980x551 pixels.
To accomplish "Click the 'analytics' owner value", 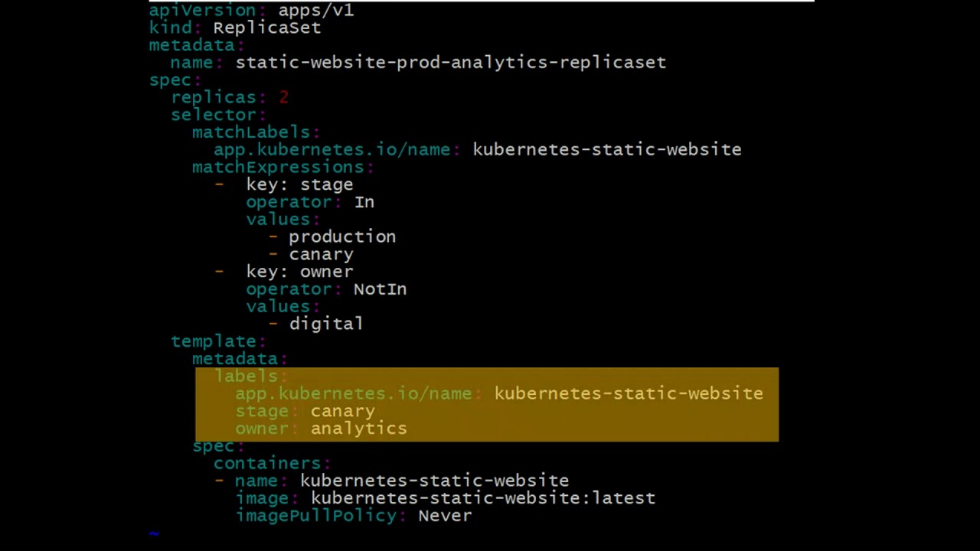I will coord(358,429).
